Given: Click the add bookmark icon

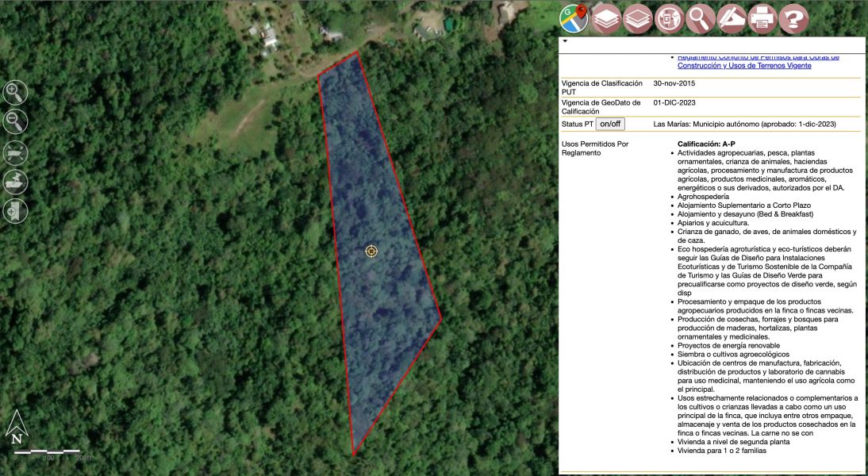Looking at the screenshot, I should point(16,211).
